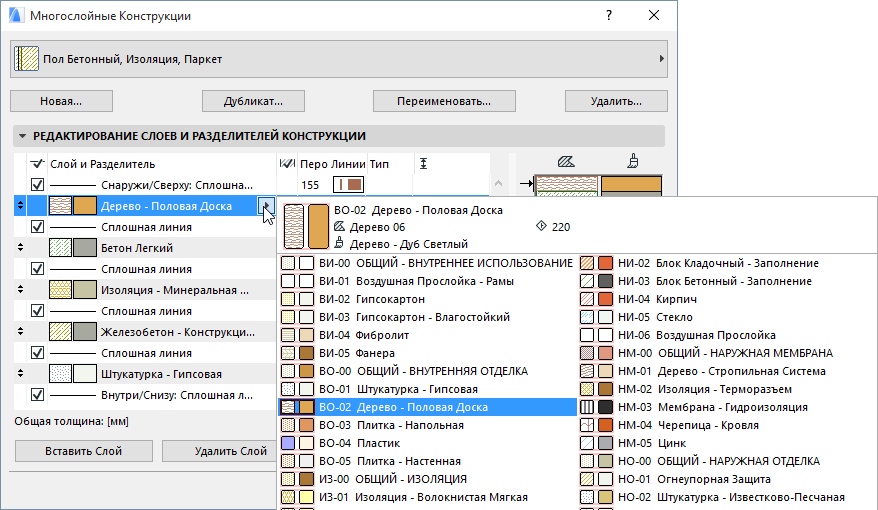Screen dimensions: 878x510
Task: Choose ВИ-01 Воздушная Прослойка - Рамы
Action: [428, 281]
